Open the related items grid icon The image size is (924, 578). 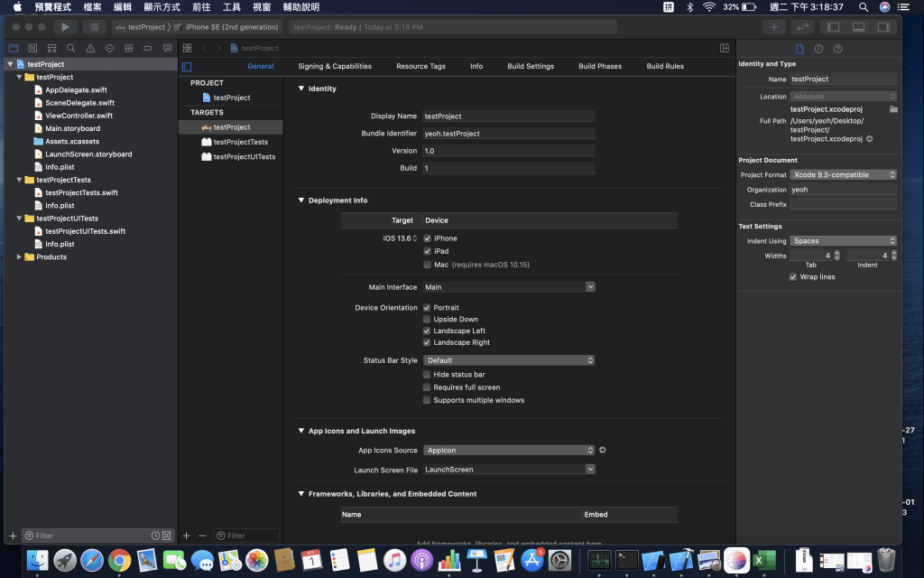[x=188, y=48]
